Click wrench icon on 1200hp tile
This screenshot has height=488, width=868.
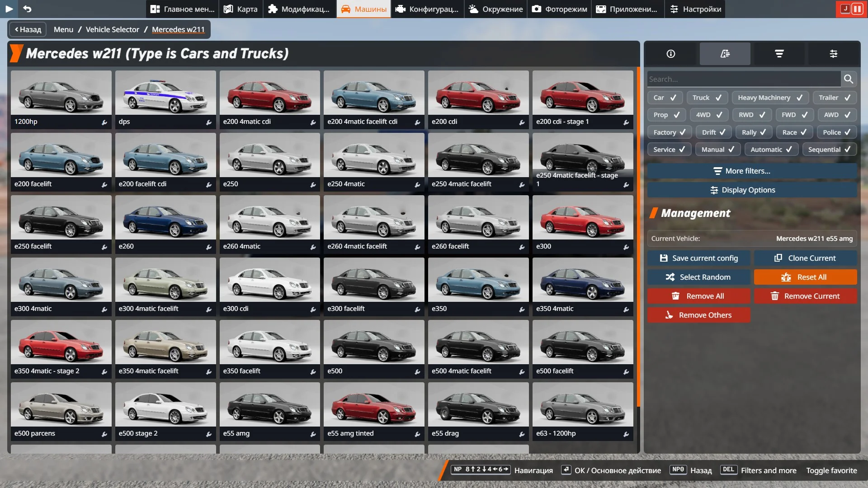point(104,122)
